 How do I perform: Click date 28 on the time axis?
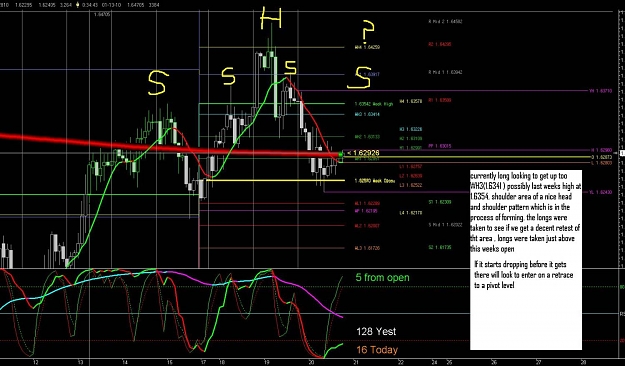583,362
